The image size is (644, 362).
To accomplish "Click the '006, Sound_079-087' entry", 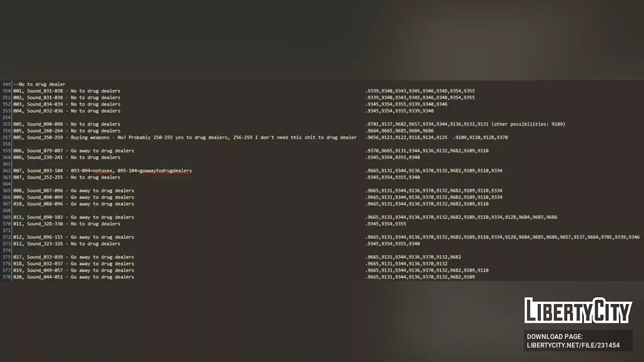I will point(74,151).
